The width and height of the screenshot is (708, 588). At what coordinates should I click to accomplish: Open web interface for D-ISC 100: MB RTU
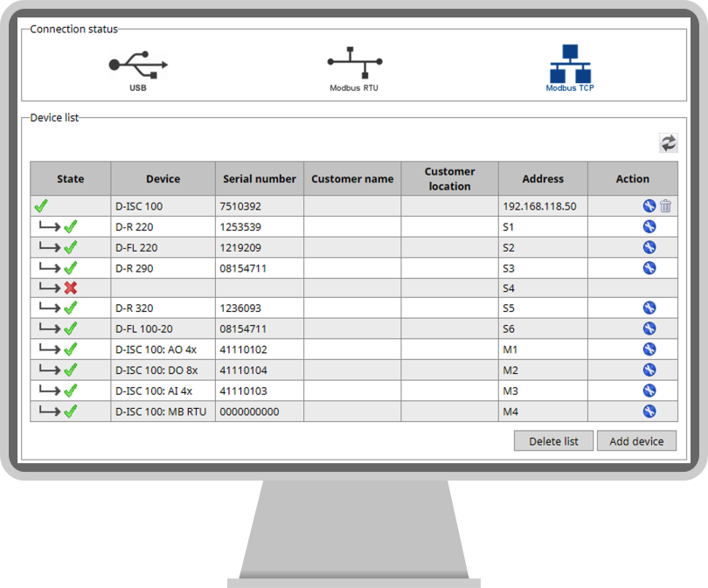click(649, 411)
